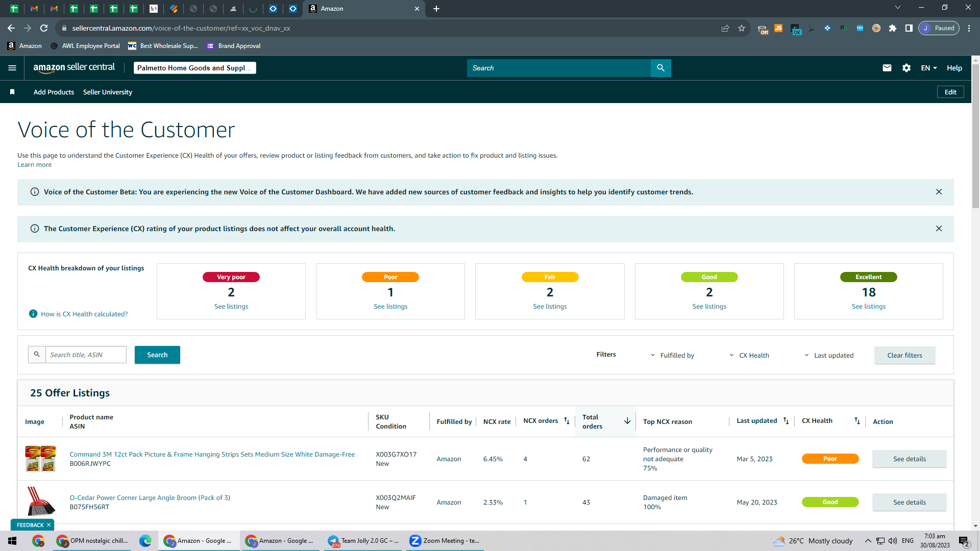Click the browser reload icon
Viewport: 980px width, 551px height.
(x=44, y=28)
